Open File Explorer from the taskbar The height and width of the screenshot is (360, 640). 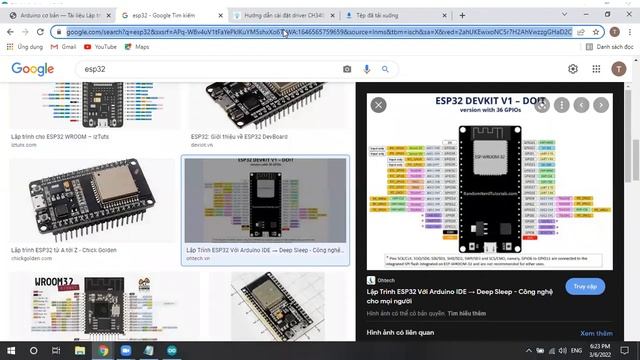(x=80, y=351)
